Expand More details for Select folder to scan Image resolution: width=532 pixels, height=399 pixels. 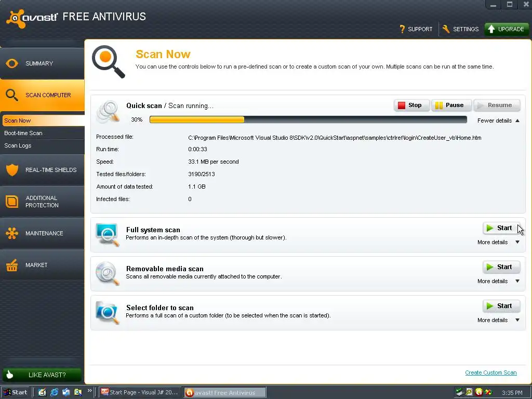(498, 320)
